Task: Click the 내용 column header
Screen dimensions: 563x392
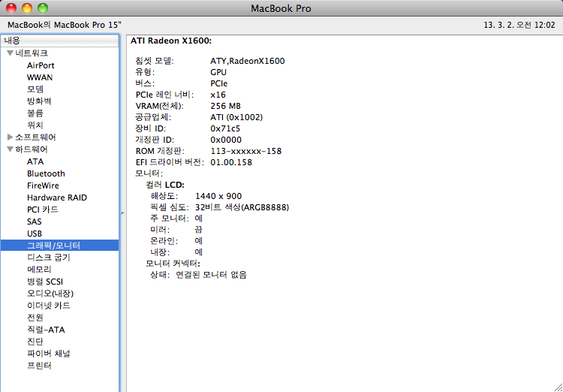Action: (60, 40)
